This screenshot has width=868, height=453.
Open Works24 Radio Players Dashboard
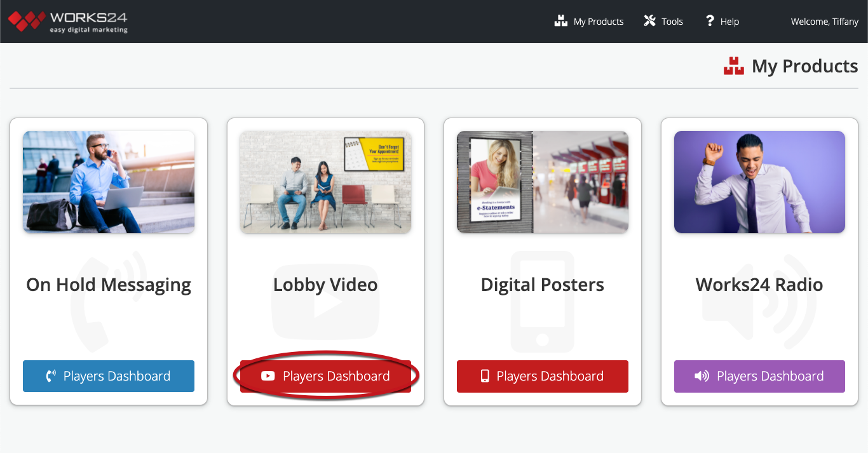pos(759,376)
